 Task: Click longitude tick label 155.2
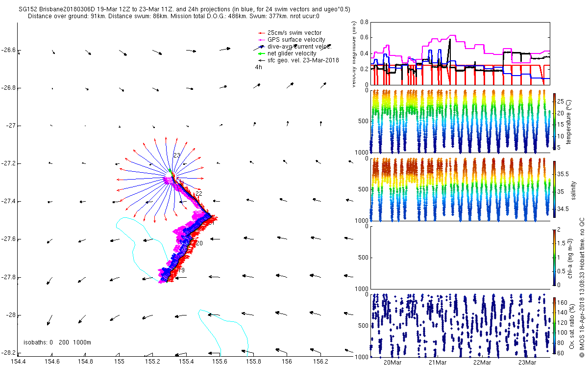click(x=153, y=362)
